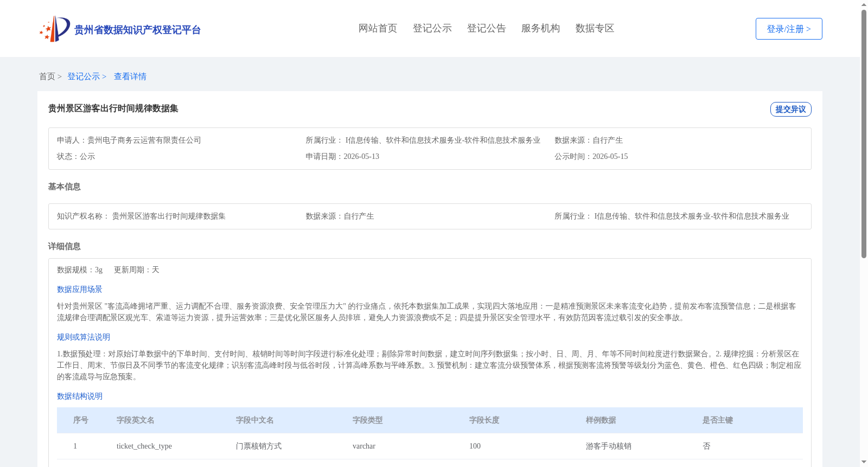Click the primary key cell 否

click(x=706, y=446)
